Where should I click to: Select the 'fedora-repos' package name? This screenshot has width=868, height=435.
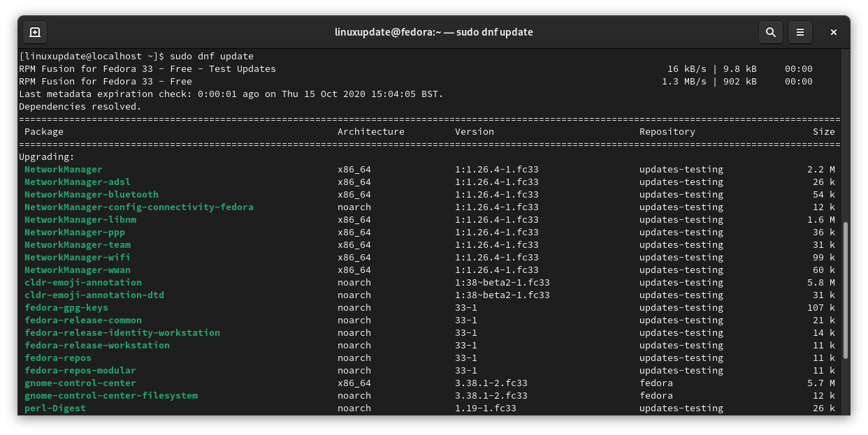pos(58,357)
